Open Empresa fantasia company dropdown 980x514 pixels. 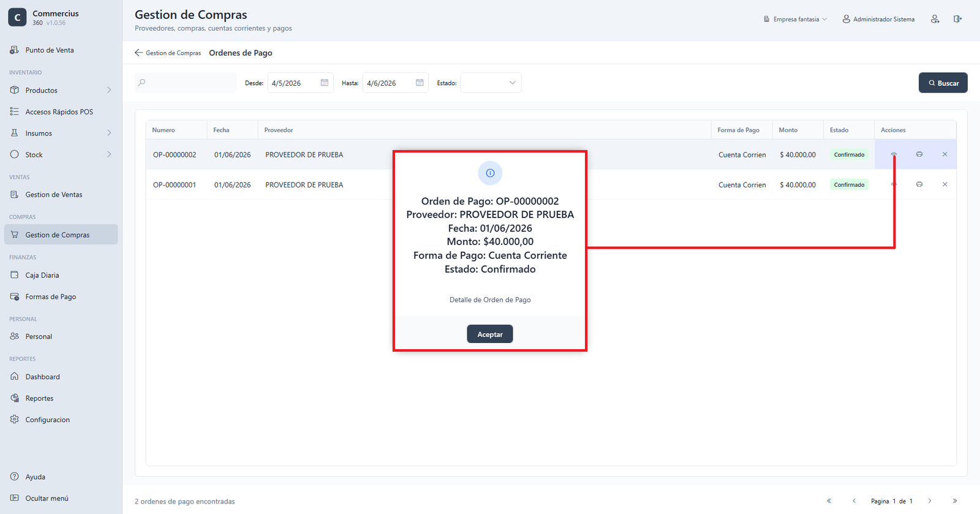(795, 19)
